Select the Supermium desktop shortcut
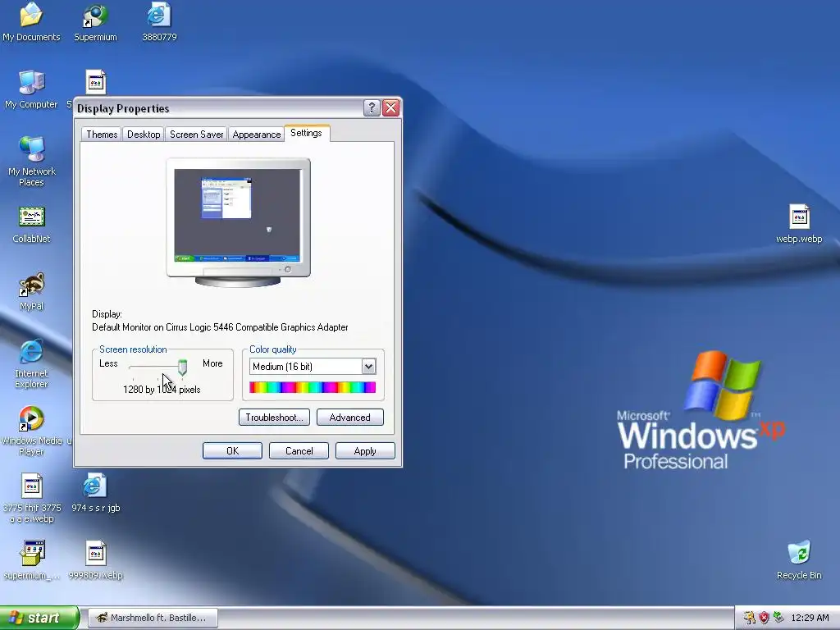The height and width of the screenshot is (630, 840). tap(95, 21)
